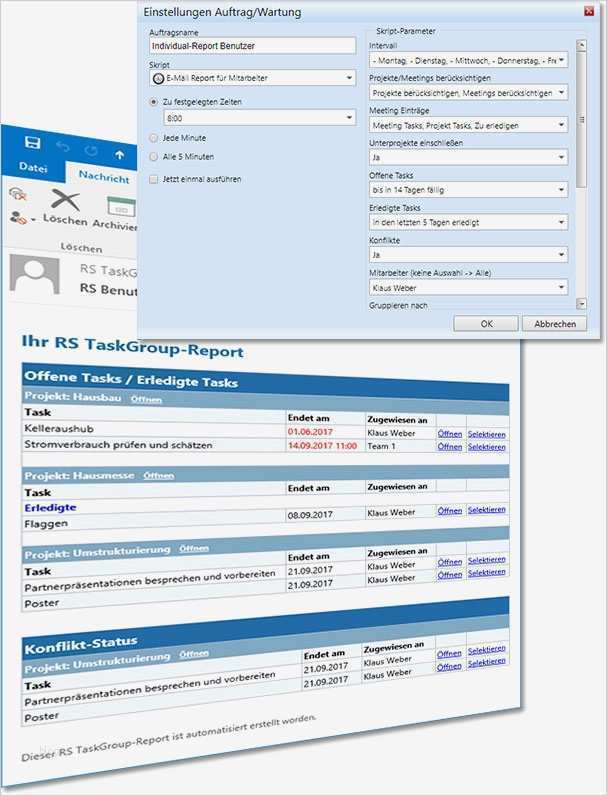
Task: Click the scroll up arrow in Skript-Parameter
Action: tap(582, 46)
